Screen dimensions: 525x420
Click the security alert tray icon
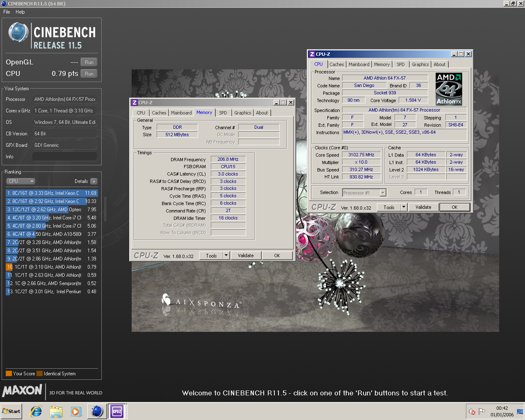click(x=472, y=411)
